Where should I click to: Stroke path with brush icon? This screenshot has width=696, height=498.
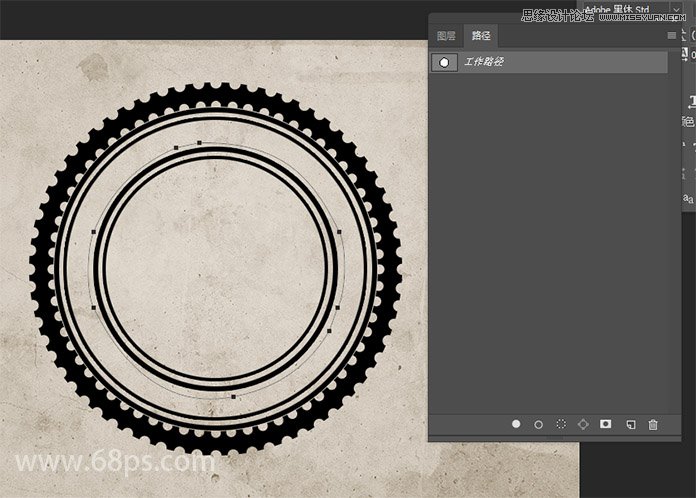click(x=538, y=425)
